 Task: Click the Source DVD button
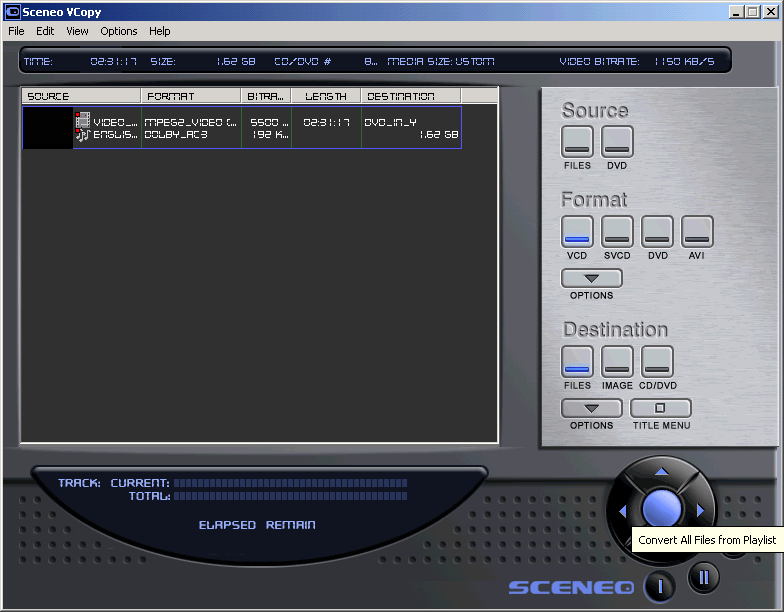pyautogui.click(x=617, y=141)
